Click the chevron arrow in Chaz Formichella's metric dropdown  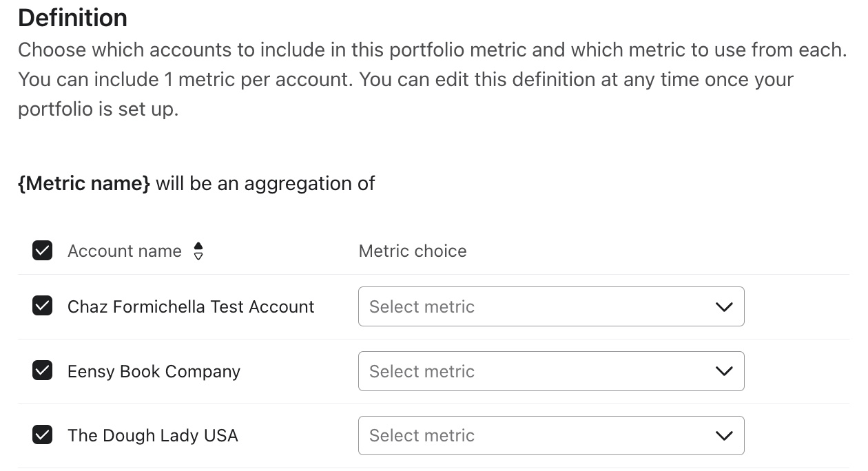[724, 307]
